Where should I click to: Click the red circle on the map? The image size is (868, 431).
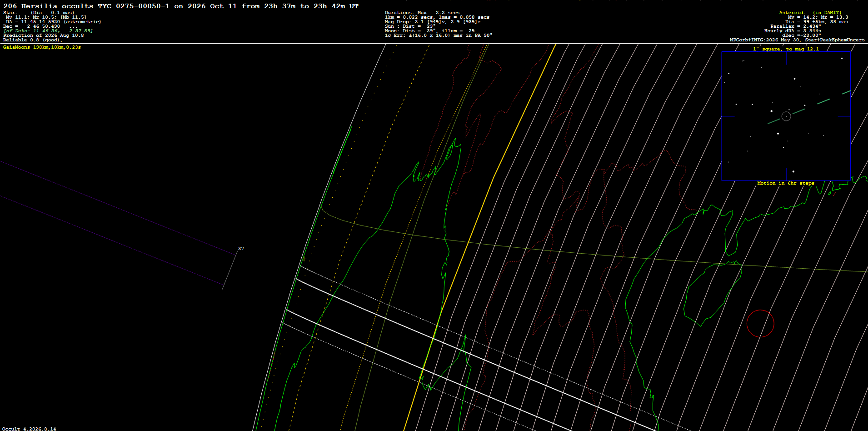760,324
